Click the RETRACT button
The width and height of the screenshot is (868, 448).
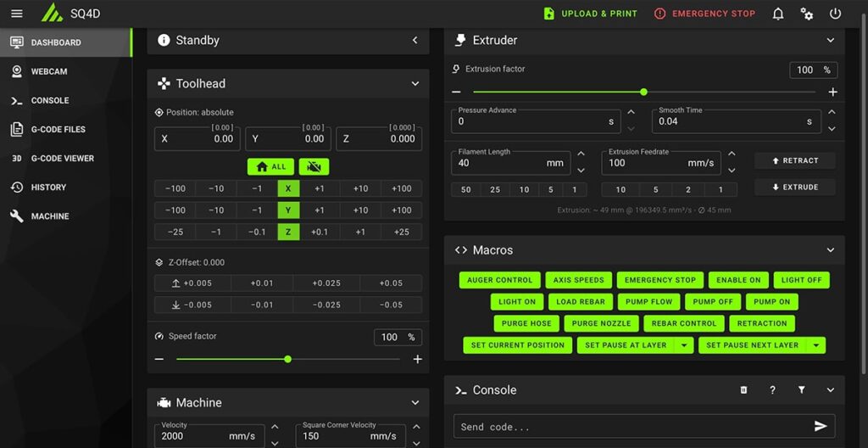(x=794, y=160)
